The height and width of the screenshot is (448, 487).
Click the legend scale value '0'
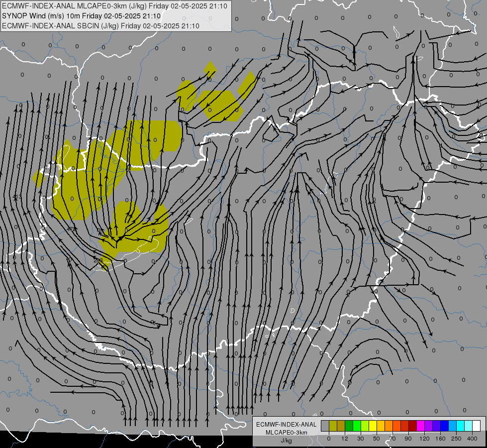point(329,439)
